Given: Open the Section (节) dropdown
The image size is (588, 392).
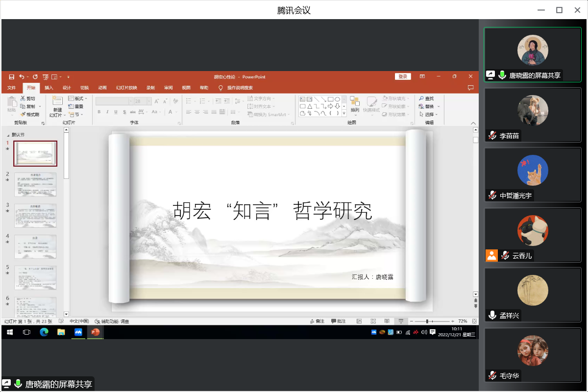Looking at the screenshot, I should tap(75, 114).
